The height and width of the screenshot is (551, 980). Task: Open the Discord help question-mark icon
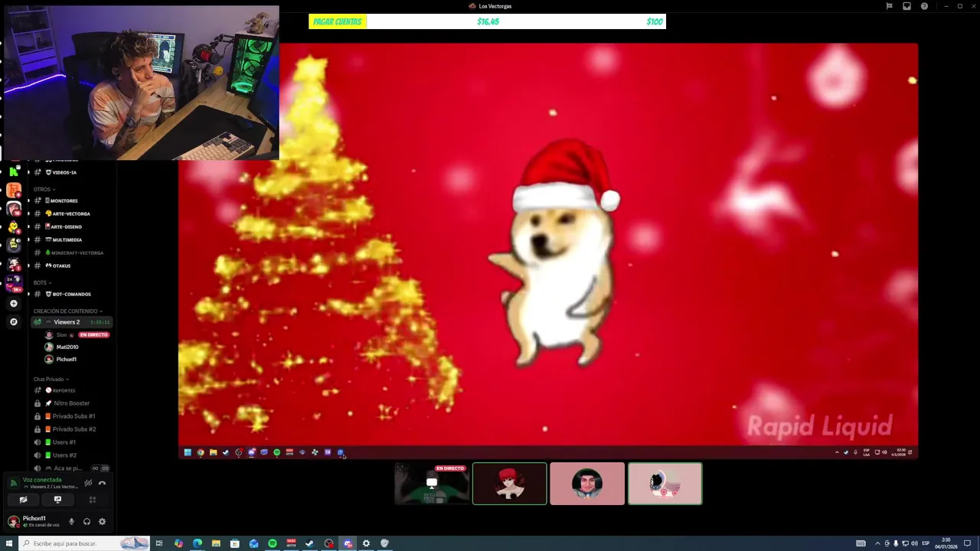click(924, 6)
